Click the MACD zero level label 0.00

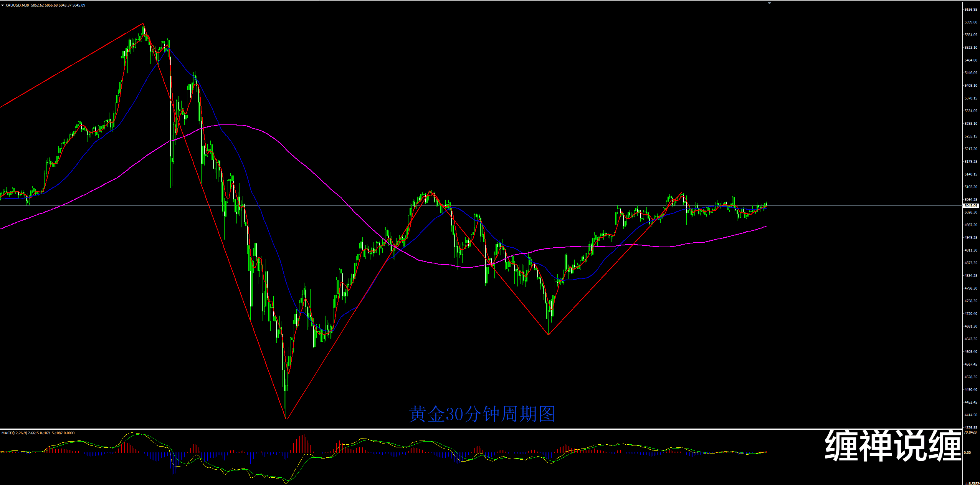tap(967, 453)
